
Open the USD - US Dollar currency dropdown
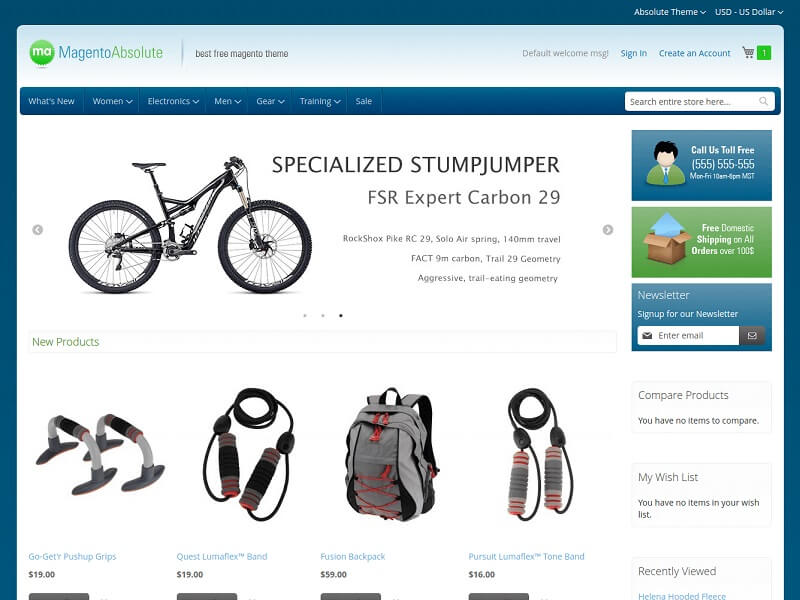coord(749,12)
